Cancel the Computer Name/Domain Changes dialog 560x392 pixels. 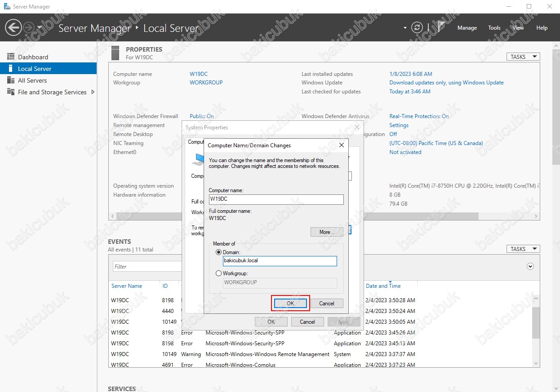(x=327, y=303)
